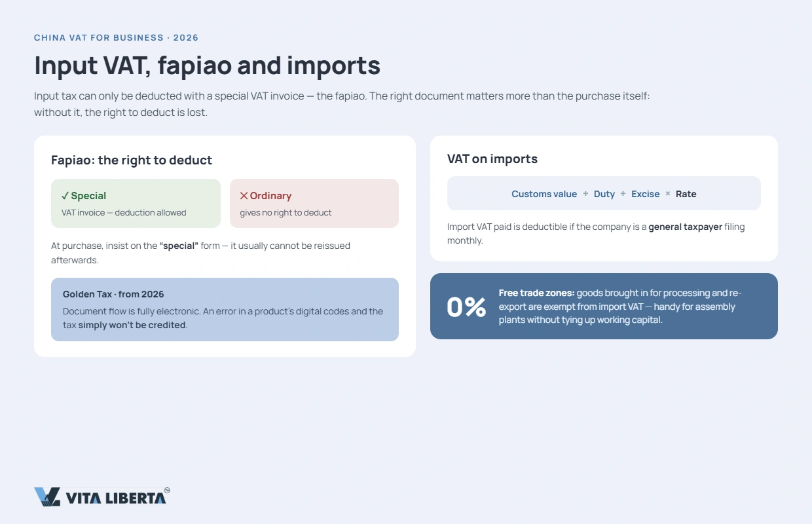Click the first plus sign after Customs value
The height and width of the screenshot is (524, 812).
tap(585, 194)
